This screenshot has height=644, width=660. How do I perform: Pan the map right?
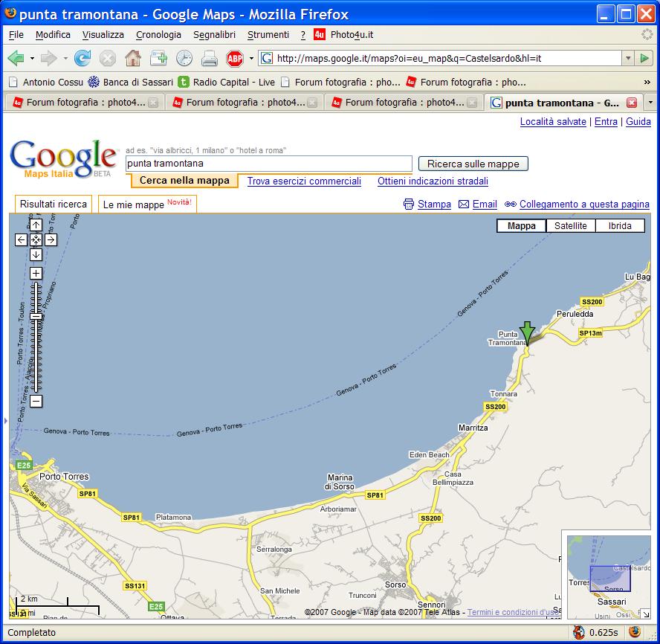(51, 239)
